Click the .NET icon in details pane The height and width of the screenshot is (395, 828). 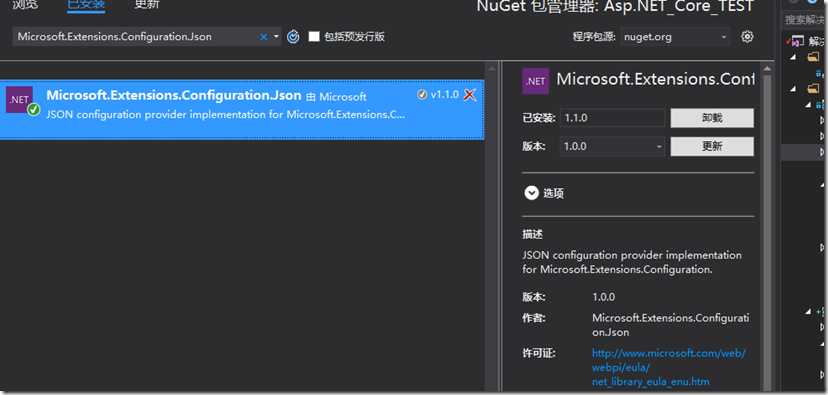click(535, 81)
